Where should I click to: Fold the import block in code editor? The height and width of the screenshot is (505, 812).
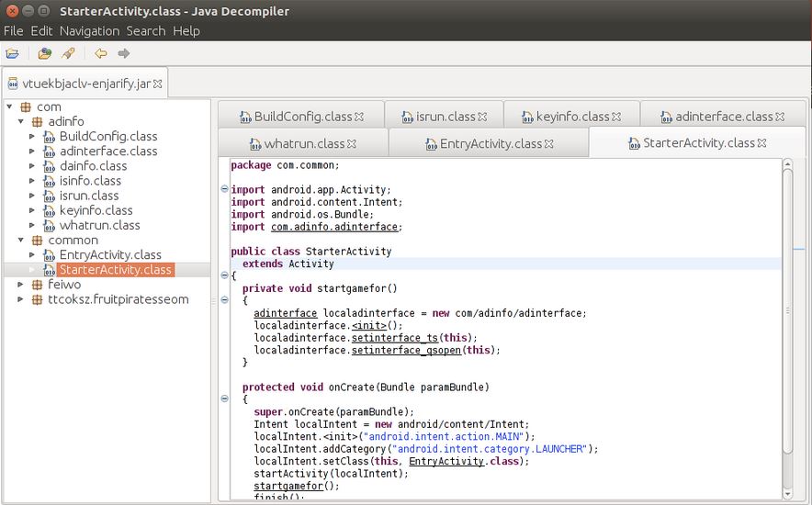click(224, 189)
